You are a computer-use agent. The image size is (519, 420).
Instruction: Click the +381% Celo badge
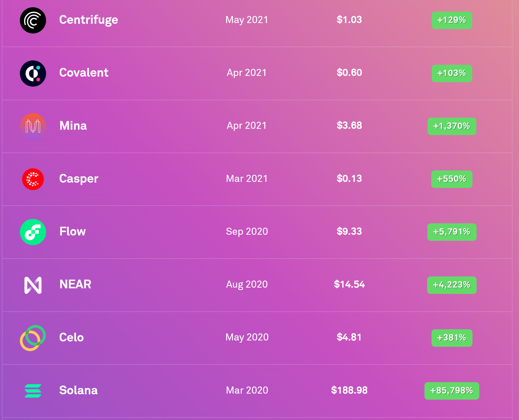pyautogui.click(x=452, y=338)
